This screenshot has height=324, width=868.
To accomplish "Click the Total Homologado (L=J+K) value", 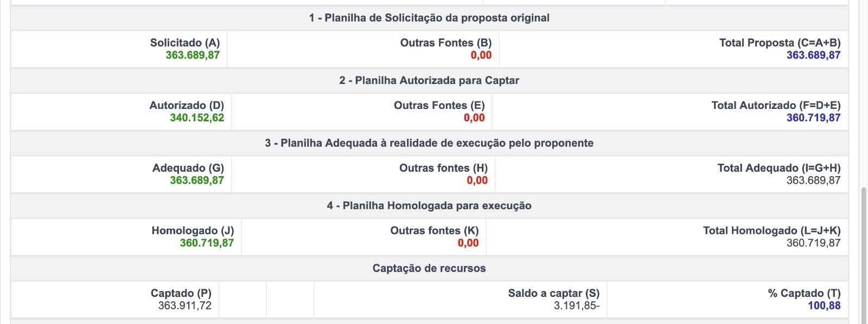I will [813, 243].
